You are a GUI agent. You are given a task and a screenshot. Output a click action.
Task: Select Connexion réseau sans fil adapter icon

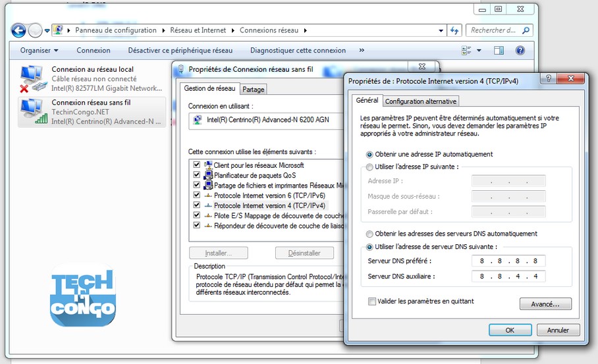coord(34,111)
